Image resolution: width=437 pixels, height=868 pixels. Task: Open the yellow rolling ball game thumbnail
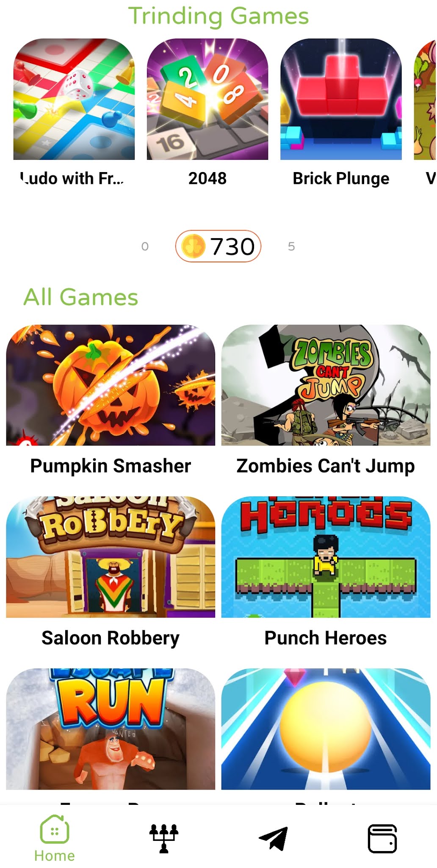[x=326, y=729]
